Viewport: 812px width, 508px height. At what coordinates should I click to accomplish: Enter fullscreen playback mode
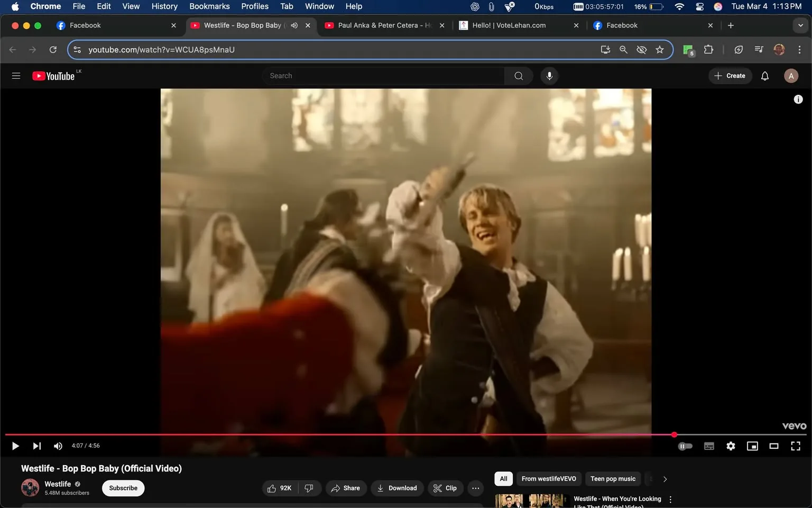coord(796,446)
